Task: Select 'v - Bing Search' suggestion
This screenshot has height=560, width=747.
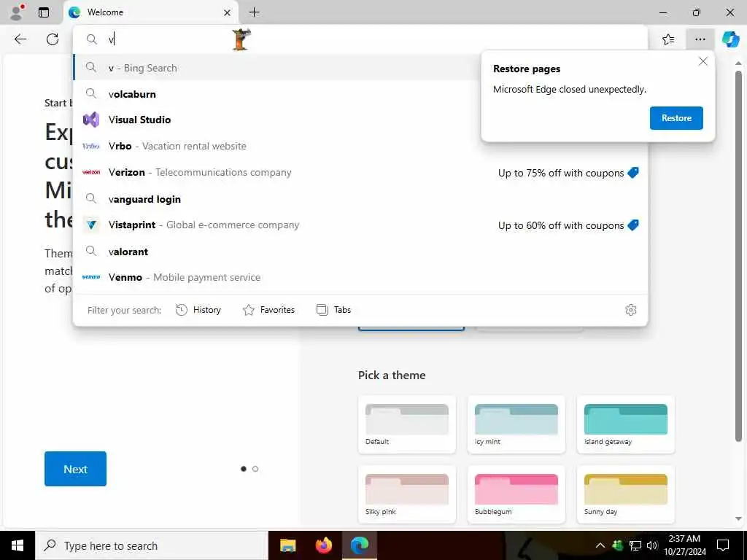Action: (276, 68)
